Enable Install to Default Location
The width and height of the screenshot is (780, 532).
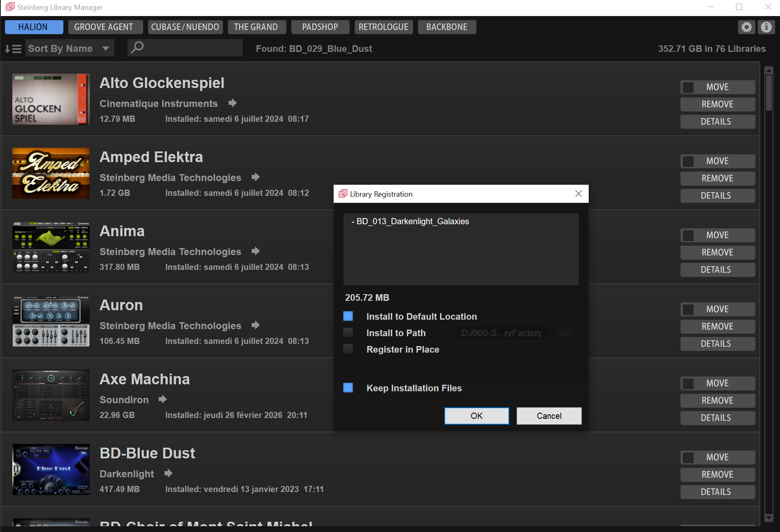(x=348, y=316)
